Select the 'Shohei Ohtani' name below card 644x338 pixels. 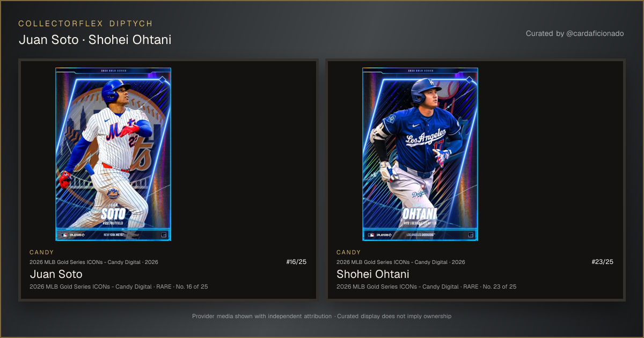373,274
